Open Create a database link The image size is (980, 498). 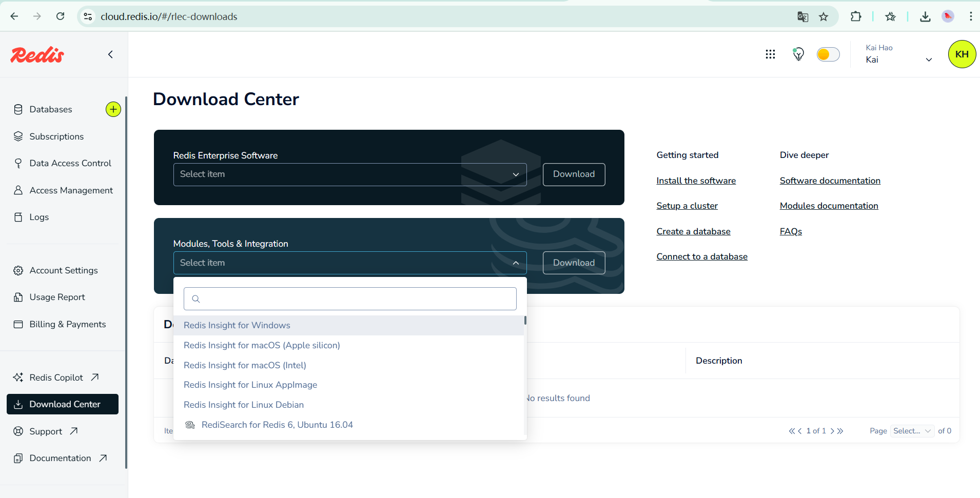click(x=693, y=231)
